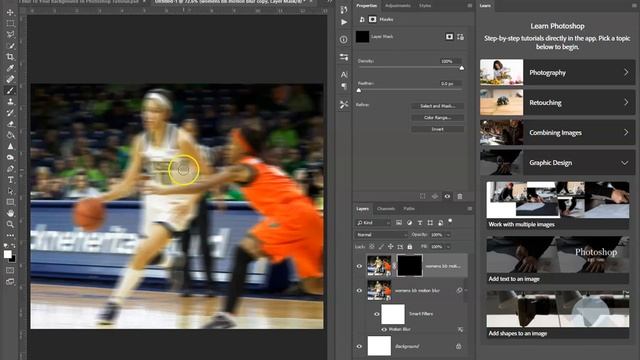Delete mask using Properties trash icon
The width and height of the screenshot is (640, 360).
pyautogui.click(x=460, y=196)
